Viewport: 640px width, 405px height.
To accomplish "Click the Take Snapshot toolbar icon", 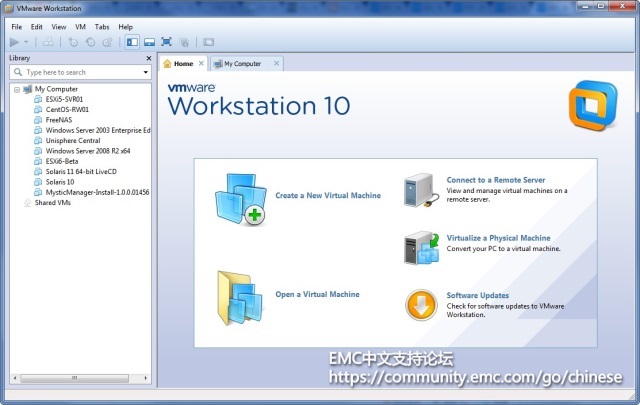I will (73, 42).
